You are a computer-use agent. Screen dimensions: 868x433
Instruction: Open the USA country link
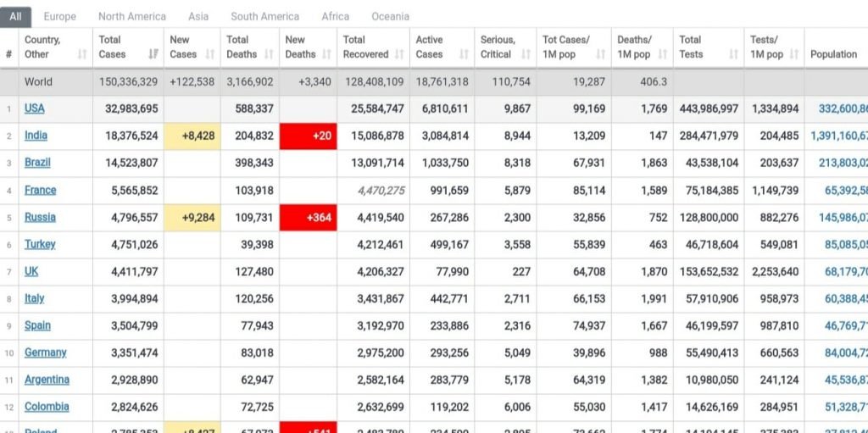[35, 108]
